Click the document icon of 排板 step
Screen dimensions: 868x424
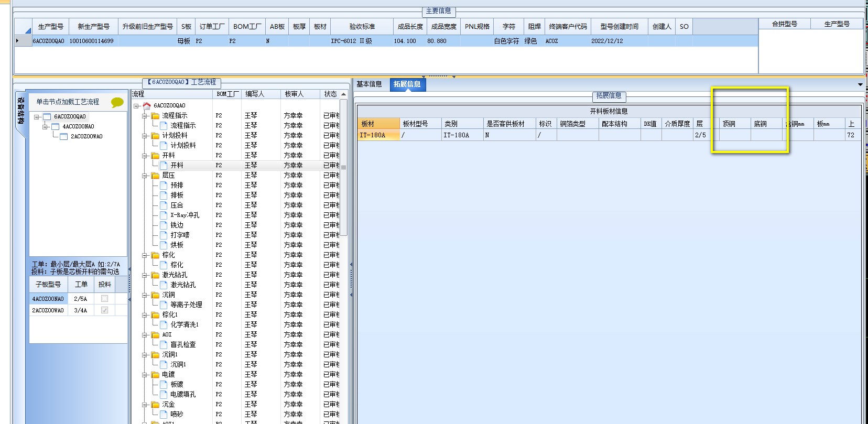click(x=164, y=195)
